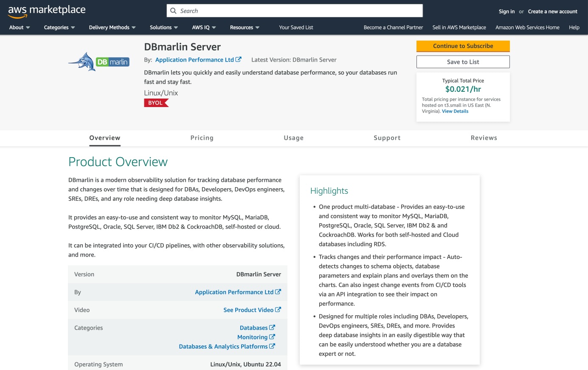Viewport: 588px width, 370px height.
Task: Expand the AWS IQ dropdown
Action: point(204,27)
